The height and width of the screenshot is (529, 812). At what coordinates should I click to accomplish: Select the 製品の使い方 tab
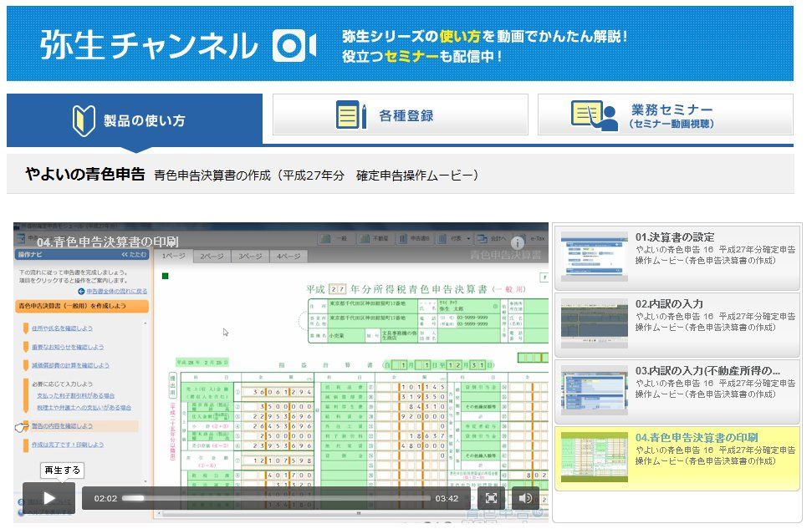point(135,120)
